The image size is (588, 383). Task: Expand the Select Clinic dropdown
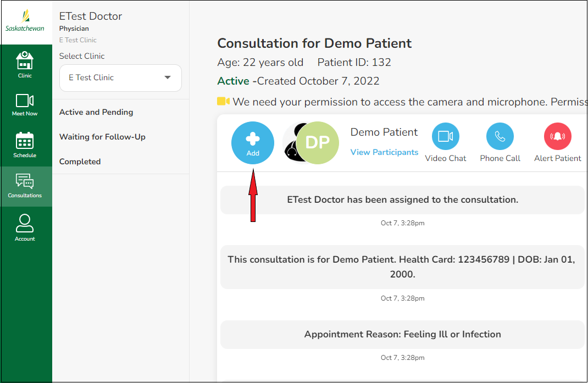point(120,78)
